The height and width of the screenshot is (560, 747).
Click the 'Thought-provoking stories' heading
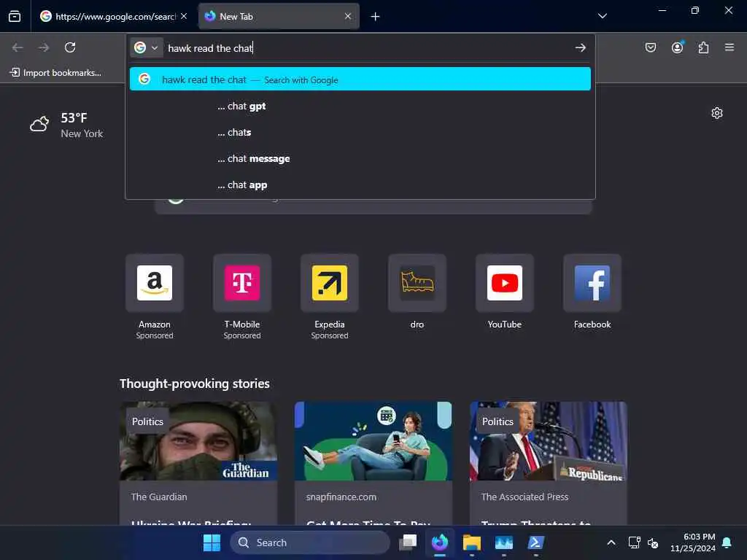[x=194, y=384]
